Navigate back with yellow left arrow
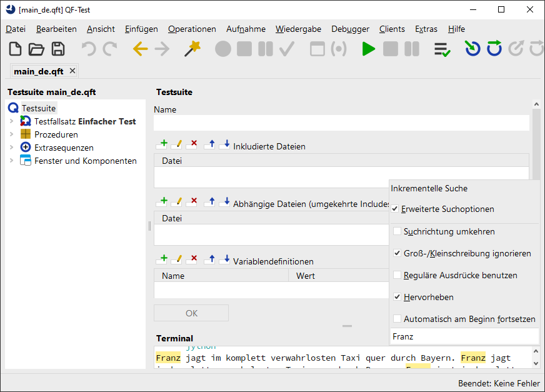545x392 pixels. (141, 49)
